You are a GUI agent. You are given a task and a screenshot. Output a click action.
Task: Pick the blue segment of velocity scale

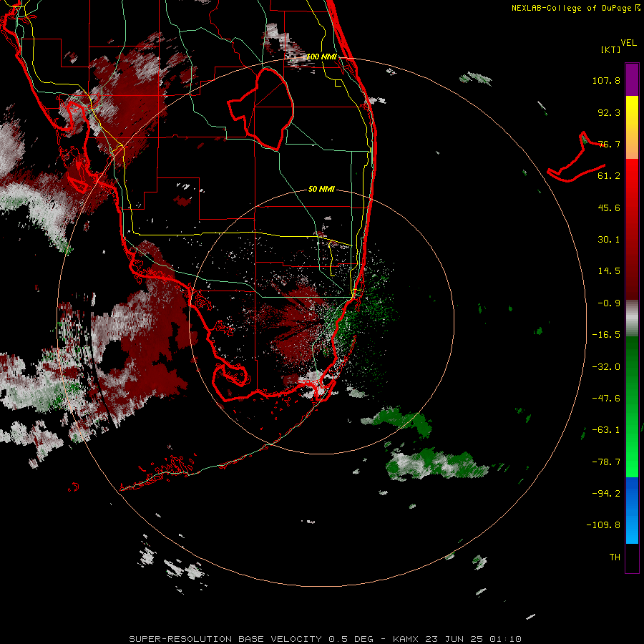pyautogui.click(x=632, y=510)
